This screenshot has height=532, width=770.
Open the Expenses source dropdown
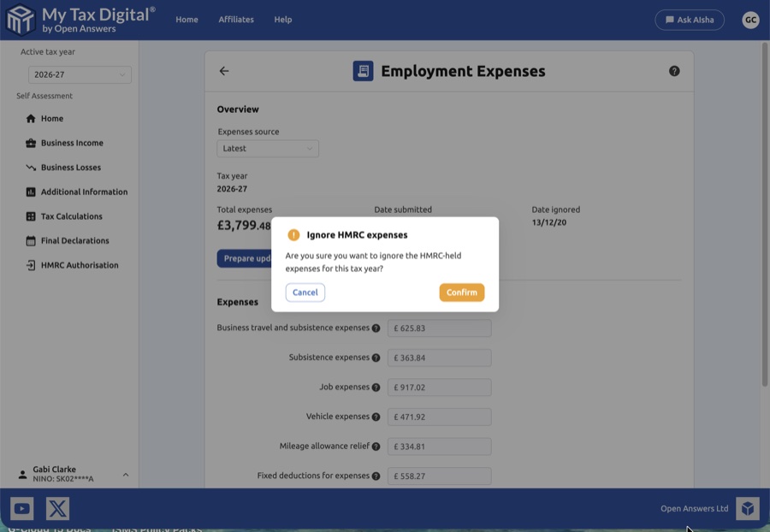[268, 149]
